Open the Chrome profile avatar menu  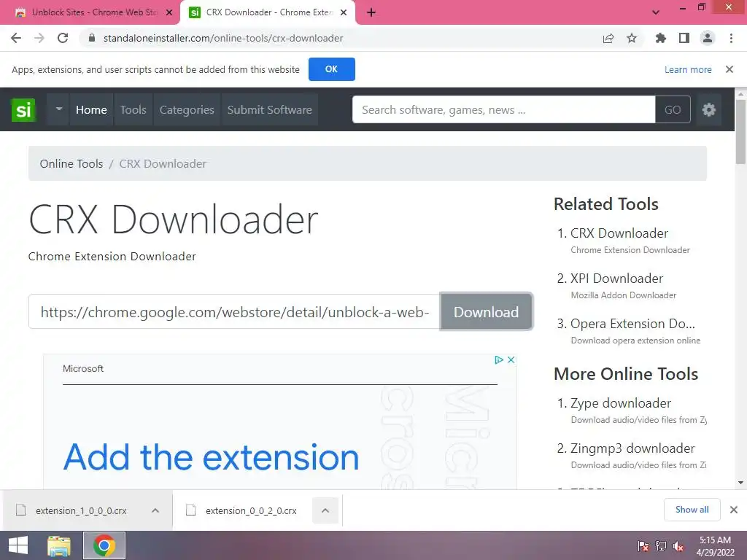tap(708, 38)
